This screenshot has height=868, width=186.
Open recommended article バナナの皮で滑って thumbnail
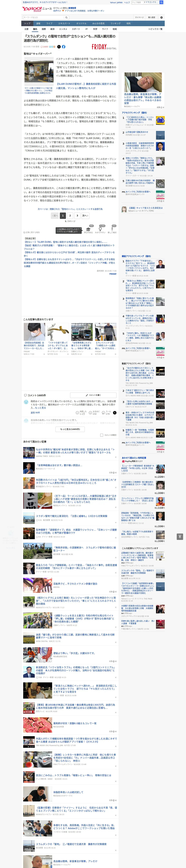58,332
